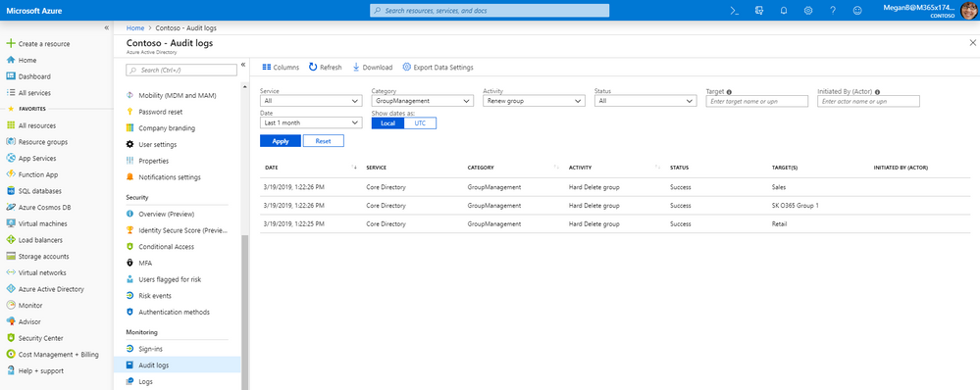Click the Virtual networks icon
The image size is (980, 390).
(x=11, y=272)
